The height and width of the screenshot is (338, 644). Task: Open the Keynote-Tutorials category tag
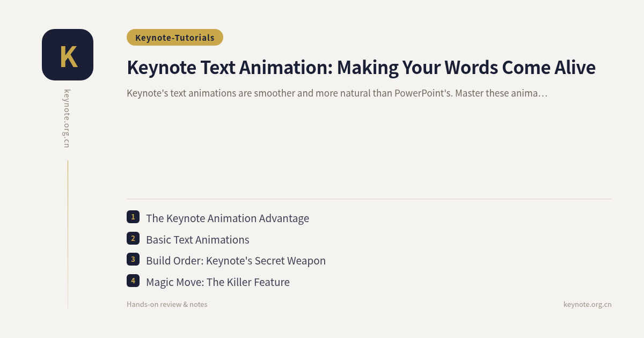[x=175, y=38]
